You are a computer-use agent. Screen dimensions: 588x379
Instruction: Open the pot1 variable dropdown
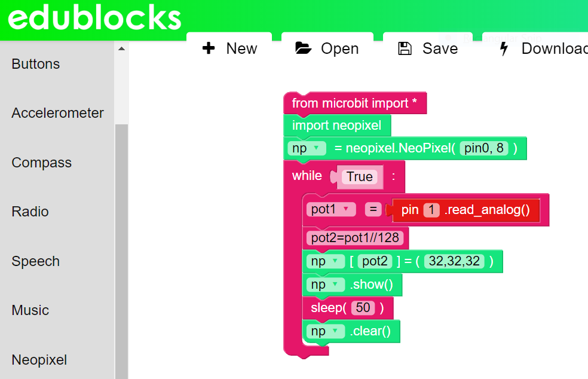[x=331, y=209]
